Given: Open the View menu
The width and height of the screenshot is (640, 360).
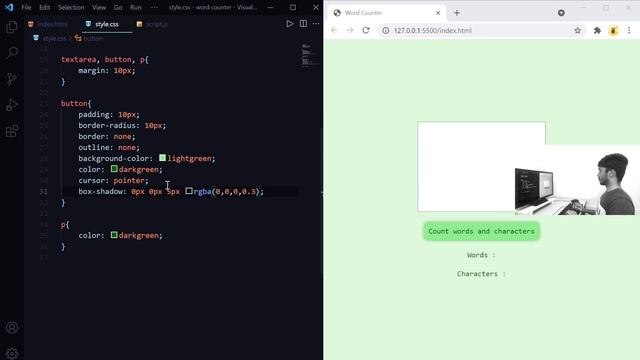Looking at the screenshot, I should pos(99,7).
